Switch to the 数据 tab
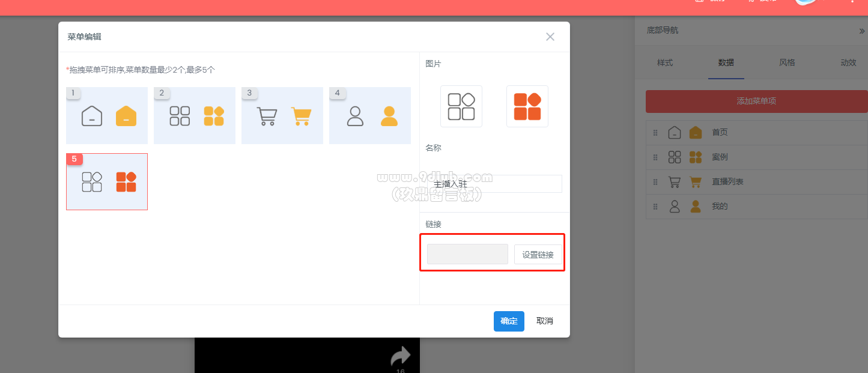868x373 pixels. pyautogui.click(x=726, y=62)
